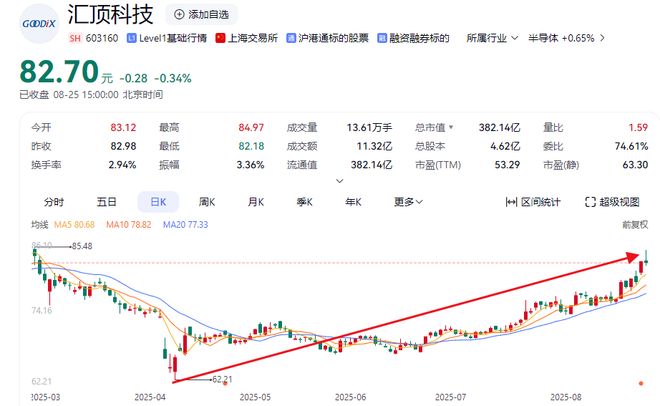Click the 量比 value 1.59

click(x=638, y=127)
